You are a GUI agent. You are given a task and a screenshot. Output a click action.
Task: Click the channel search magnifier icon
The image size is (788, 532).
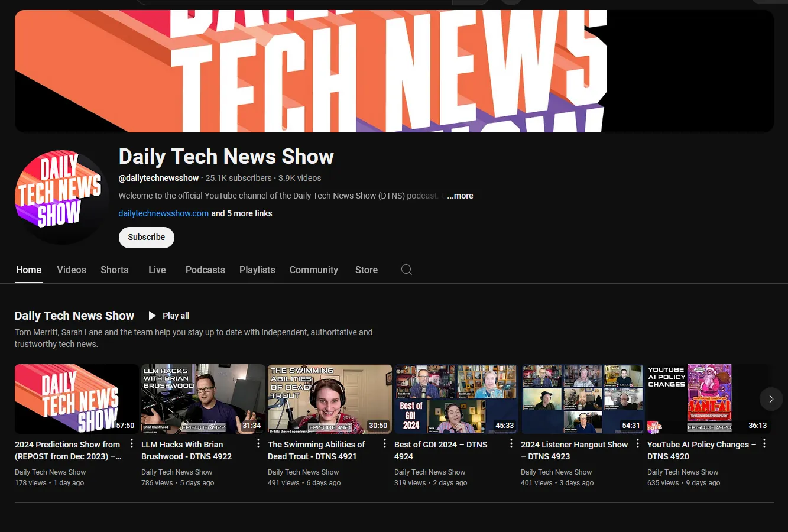406,270
